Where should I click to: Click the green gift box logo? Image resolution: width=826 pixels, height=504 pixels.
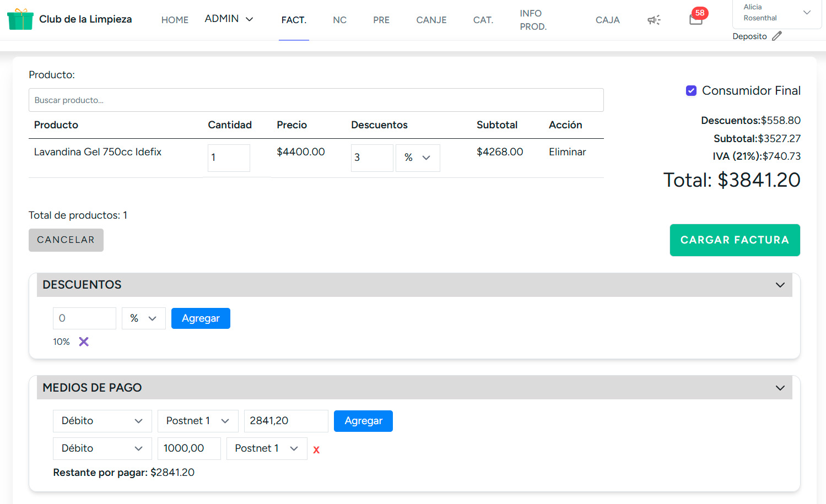pos(20,19)
